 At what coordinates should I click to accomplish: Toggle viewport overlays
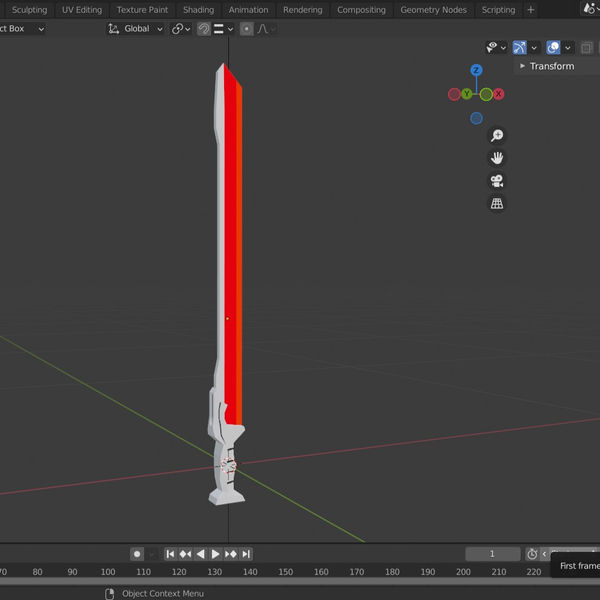(553, 47)
